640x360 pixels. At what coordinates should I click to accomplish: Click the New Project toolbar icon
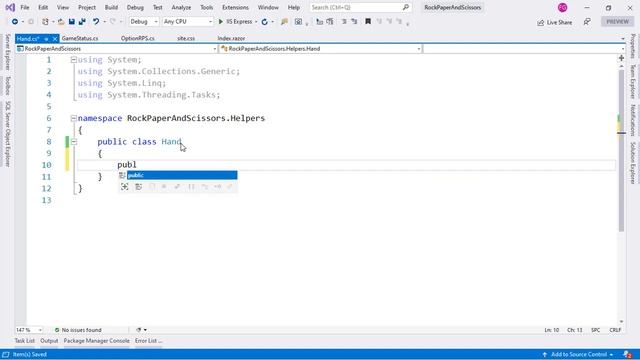click(45, 22)
